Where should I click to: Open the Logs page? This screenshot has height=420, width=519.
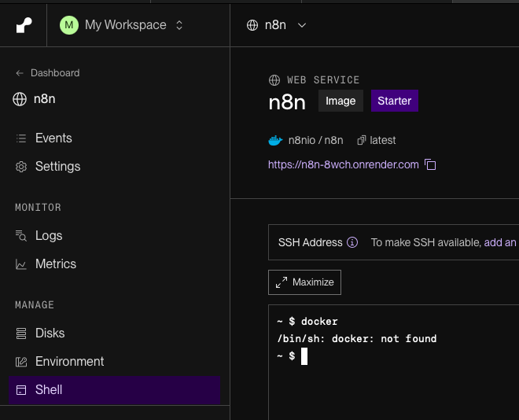pyautogui.click(x=49, y=236)
